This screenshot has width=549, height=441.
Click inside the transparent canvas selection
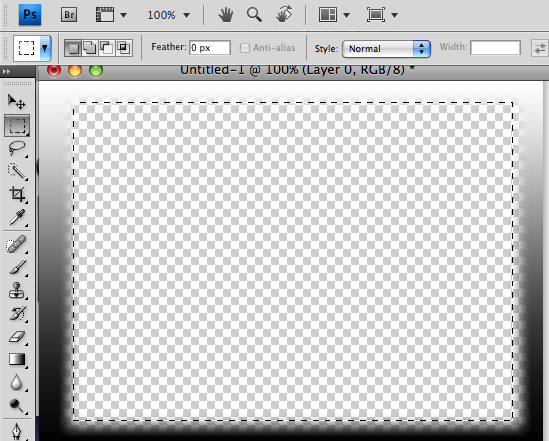click(293, 261)
